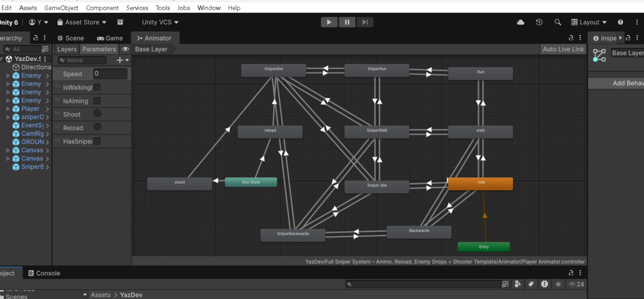Click the Project favorites star icon
This screenshot has width=644, height=299.
pos(558,284)
